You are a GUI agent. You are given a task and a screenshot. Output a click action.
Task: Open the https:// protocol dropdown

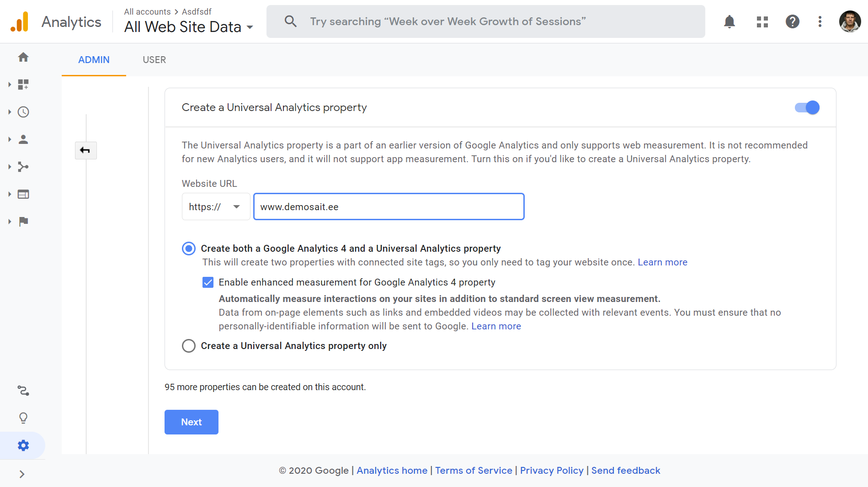[x=216, y=207]
